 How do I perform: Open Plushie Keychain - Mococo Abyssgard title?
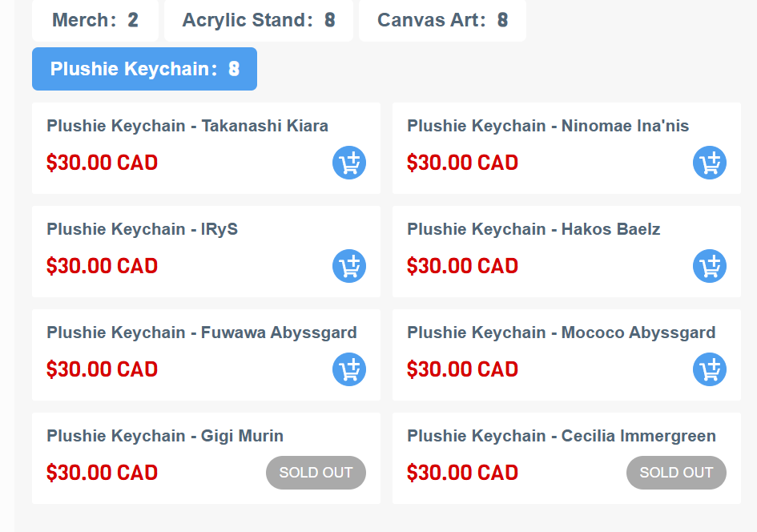pos(561,332)
